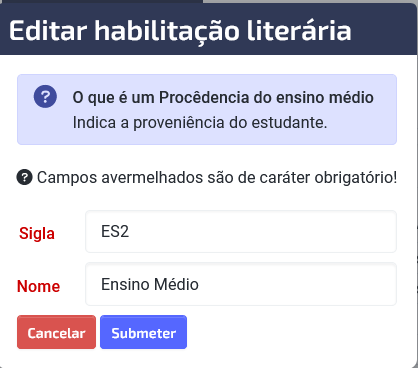Place cursor after Ensino Médio text
Viewport: 418px width, 368px height.
click(x=199, y=284)
